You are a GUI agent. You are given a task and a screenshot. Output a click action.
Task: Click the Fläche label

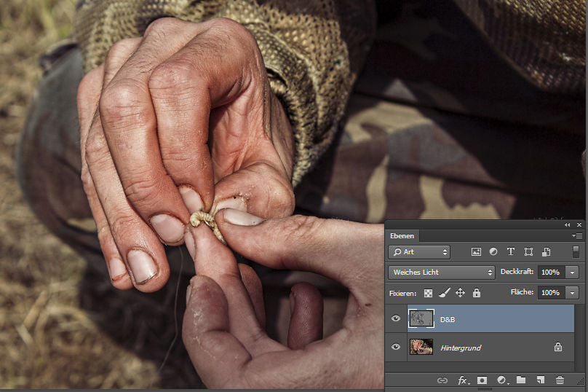[522, 291]
